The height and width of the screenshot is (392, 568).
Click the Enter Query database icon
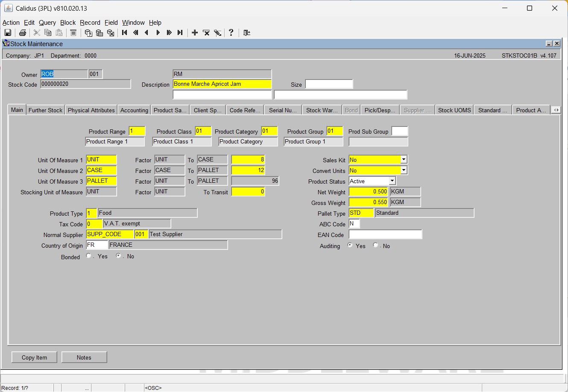click(x=88, y=32)
